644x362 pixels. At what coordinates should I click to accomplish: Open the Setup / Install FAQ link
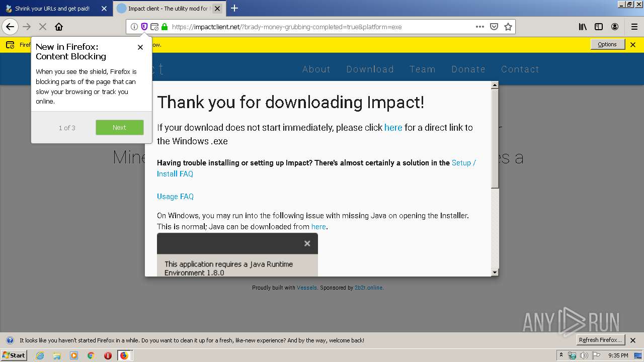[316, 168]
